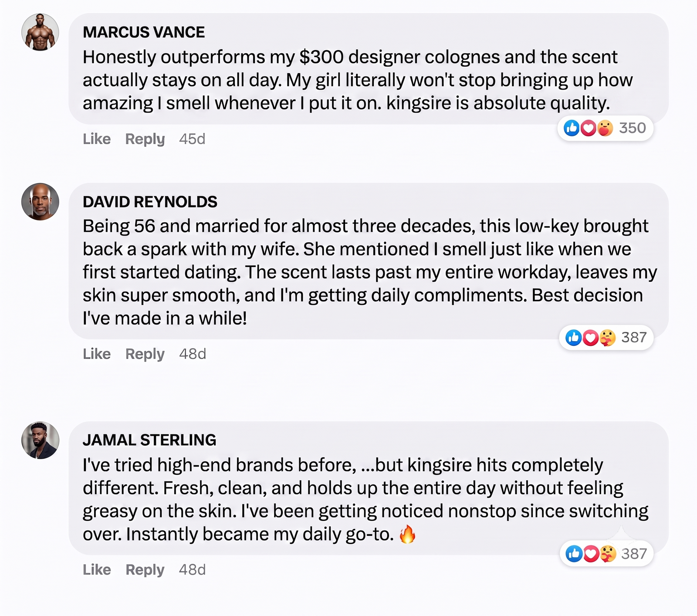Click the thumbs-up reaction icon on Marcus Vance's comment
This screenshot has height=616, width=697.
click(572, 128)
